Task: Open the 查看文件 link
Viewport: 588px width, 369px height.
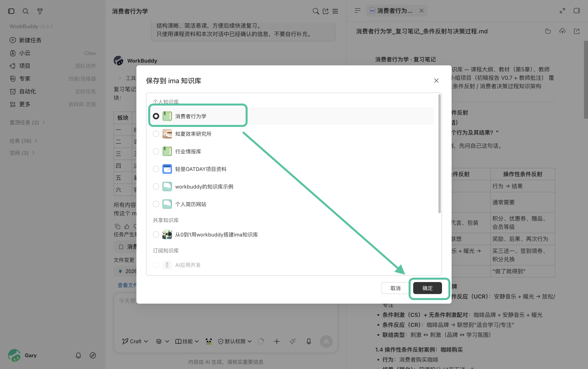Action: coord(127,285)
